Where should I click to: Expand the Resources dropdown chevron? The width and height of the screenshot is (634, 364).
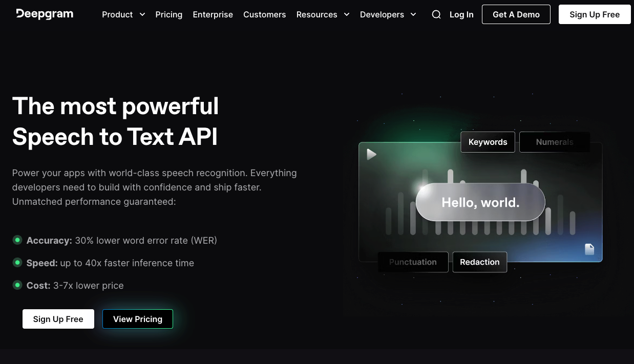tap(347, 14)
